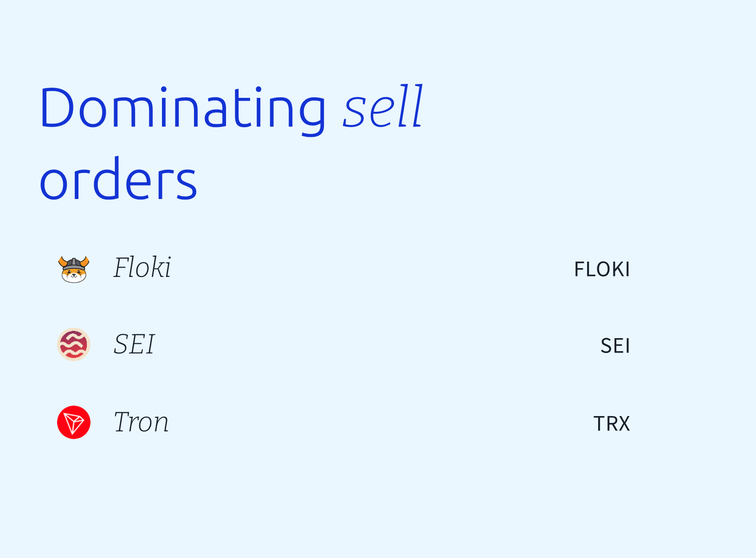Choose the first listed coin's ticker FLOKI

click(602, 269)
